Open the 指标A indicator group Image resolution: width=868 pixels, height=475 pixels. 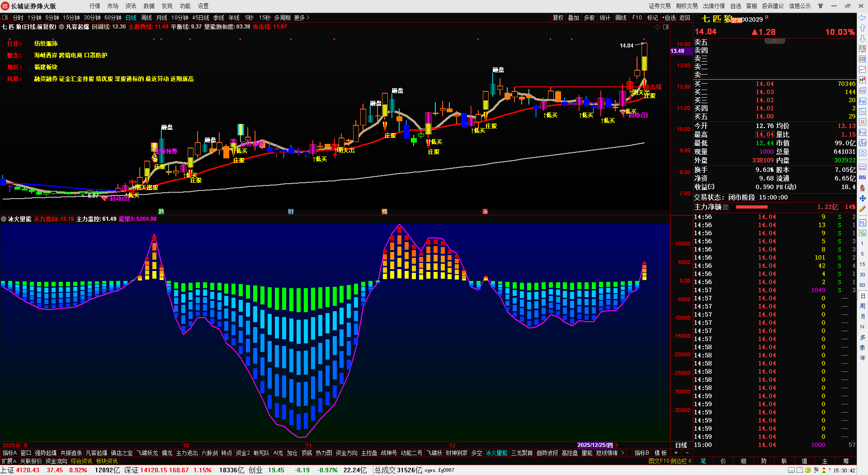click(9, 453)
